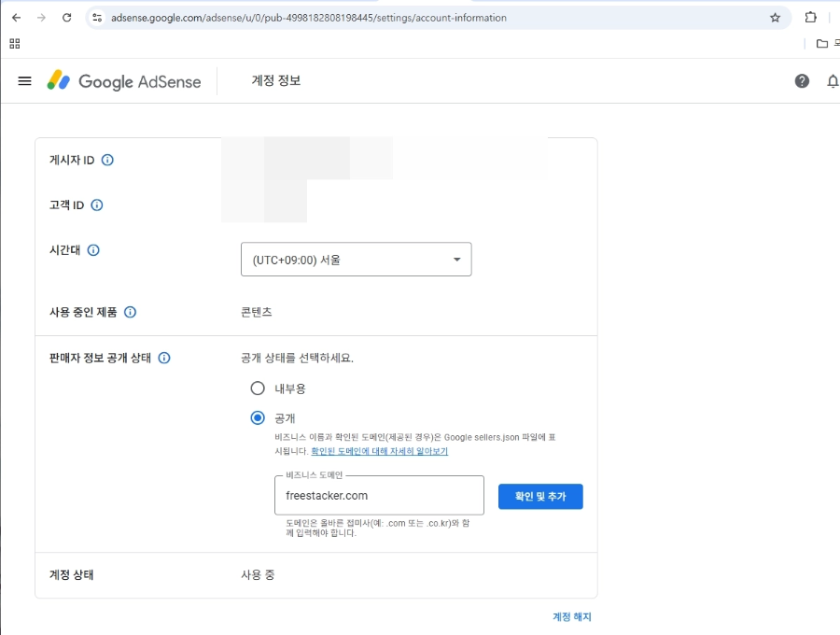This screenshot has height=635, width=840.
Task: Click the Google AdSense logo
Action: (124, 81)
